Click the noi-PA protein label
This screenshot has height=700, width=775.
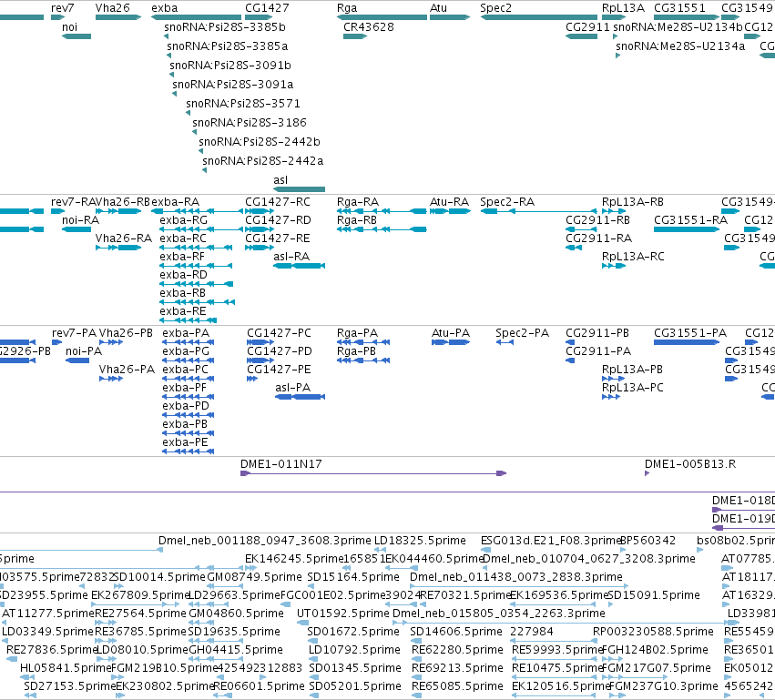(x=84, y=351)
